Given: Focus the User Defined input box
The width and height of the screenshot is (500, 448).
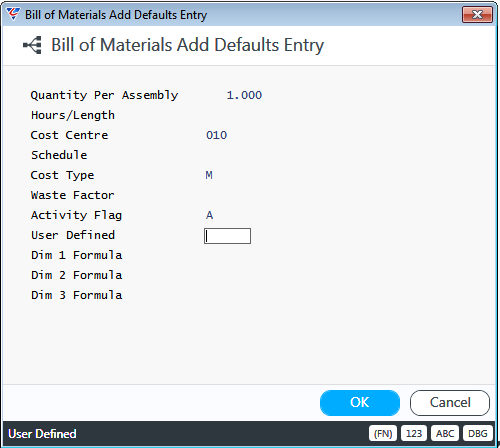Looking at the screenshot, I should point(227,236).
